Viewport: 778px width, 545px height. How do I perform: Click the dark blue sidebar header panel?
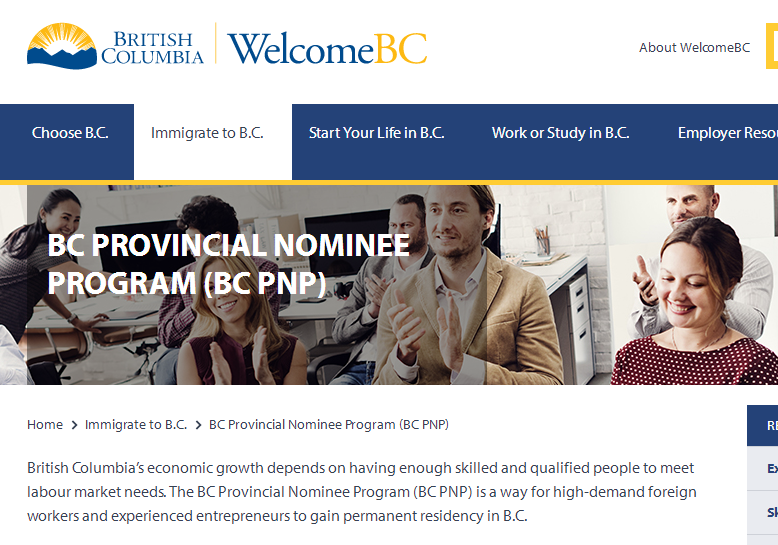(763, 425)
